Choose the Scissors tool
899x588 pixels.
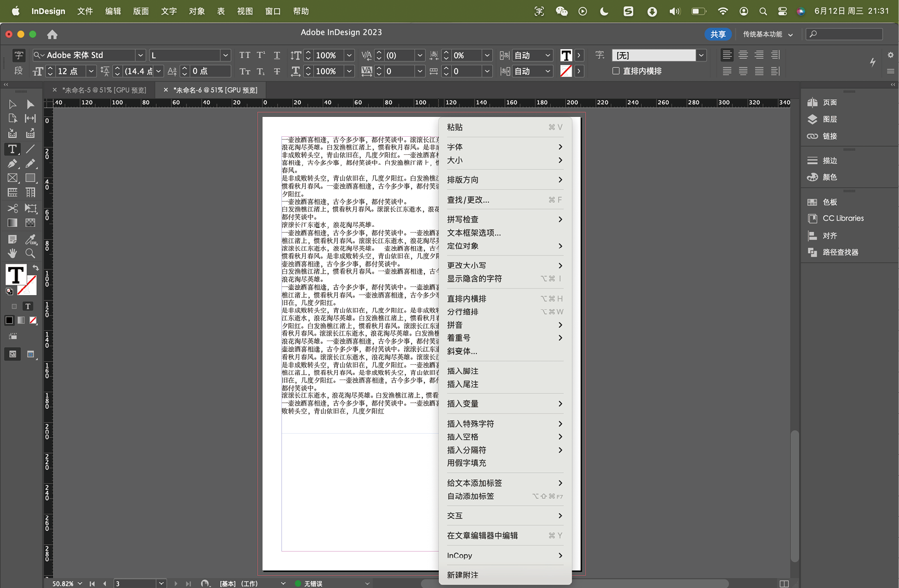pyautogui.click(x=12, y=209)
